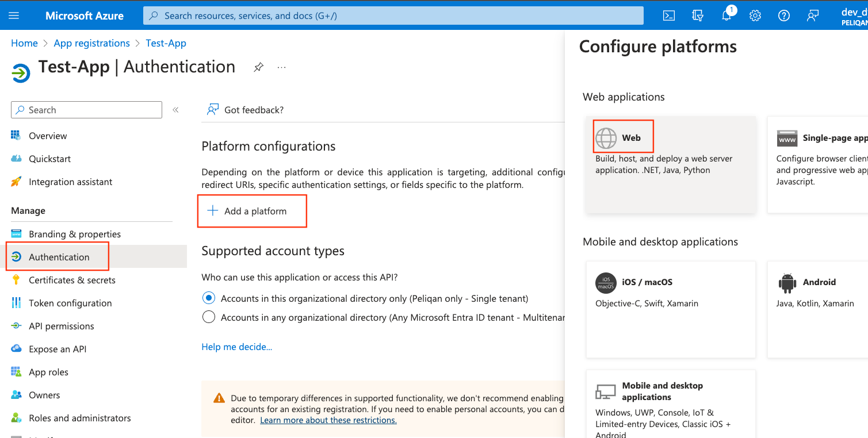Go to App registrations breadcrumb

(91, 43)
